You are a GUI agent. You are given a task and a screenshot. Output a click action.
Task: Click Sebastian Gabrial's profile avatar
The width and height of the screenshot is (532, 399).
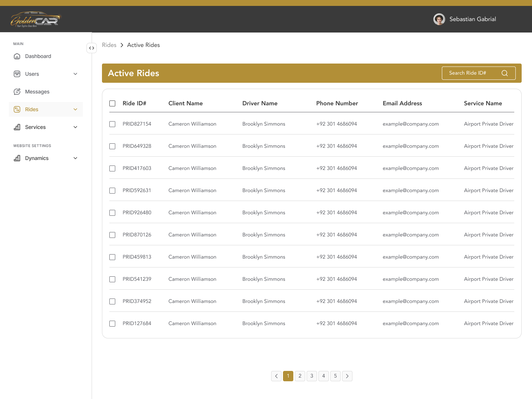point(439,19)
